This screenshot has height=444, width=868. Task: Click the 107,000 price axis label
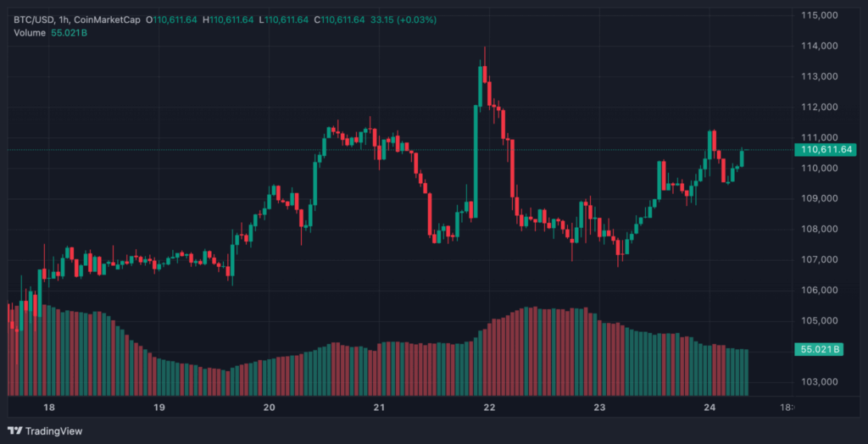(819, 259)
